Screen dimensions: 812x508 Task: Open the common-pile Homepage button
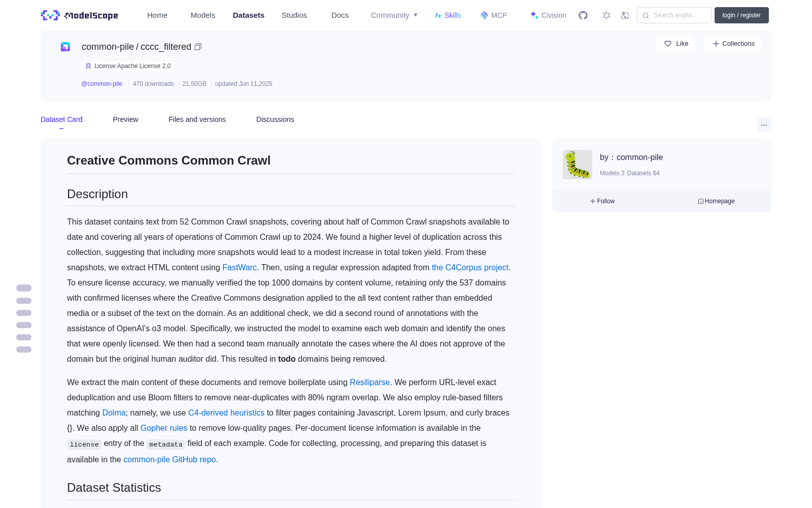(x=716, y=201)
